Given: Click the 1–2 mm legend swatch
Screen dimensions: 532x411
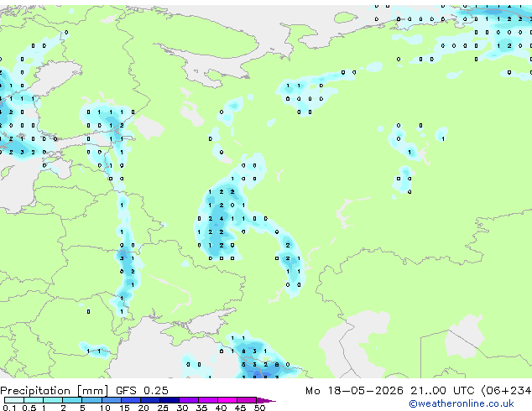Looking at the screenshot, I should pos(53,400).
